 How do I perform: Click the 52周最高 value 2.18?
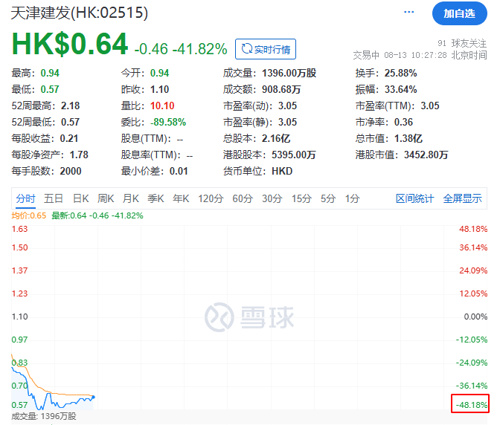pyautogui.click(x=70, y=106)
